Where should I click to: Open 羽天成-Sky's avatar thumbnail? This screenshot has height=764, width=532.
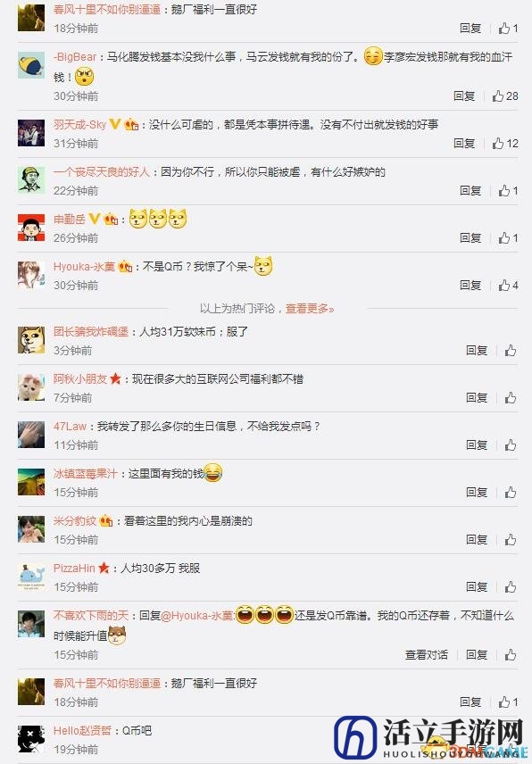(31, 133)
